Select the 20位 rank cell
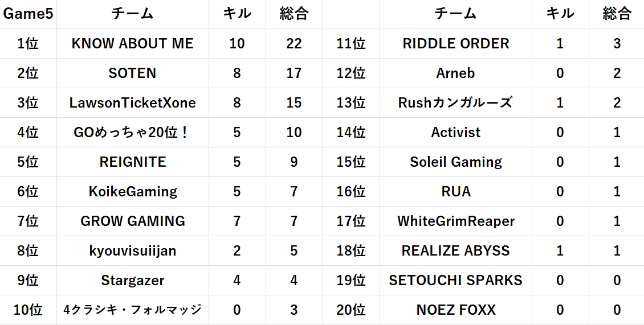This screenshot has width=644, height=325. [x=351, y=310]
